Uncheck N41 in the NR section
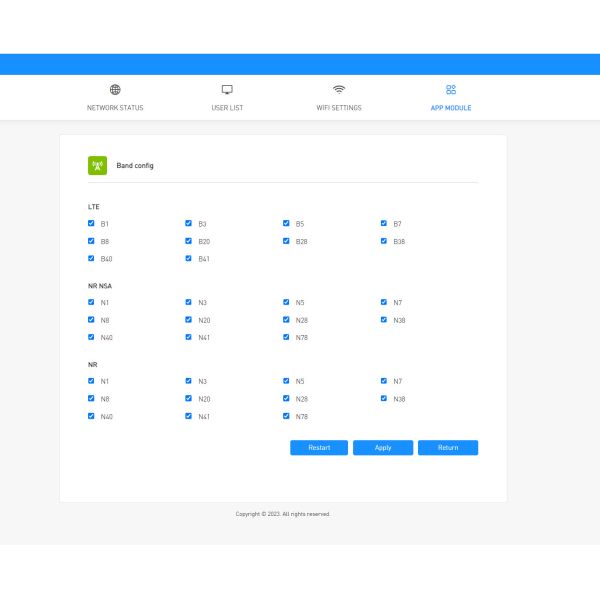This screenshot has height=600, width=600. coord(188,416)
